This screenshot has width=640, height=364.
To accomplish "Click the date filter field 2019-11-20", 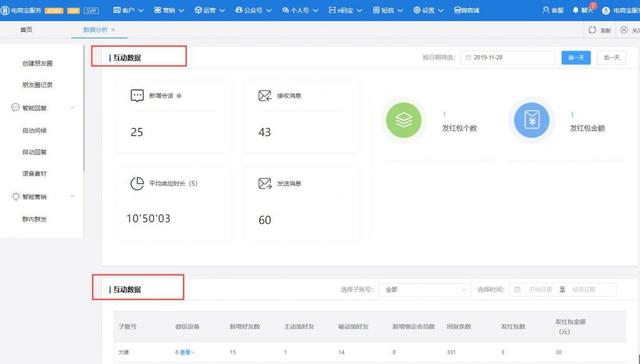I will 508,58.
